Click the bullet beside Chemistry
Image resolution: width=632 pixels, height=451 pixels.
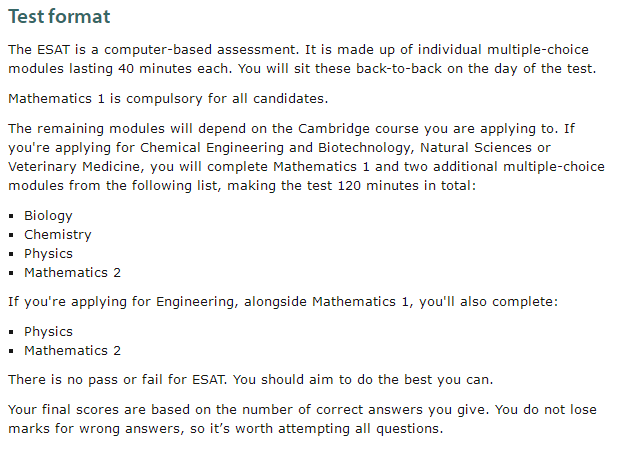pyautogui.click(x=11, y=235)
